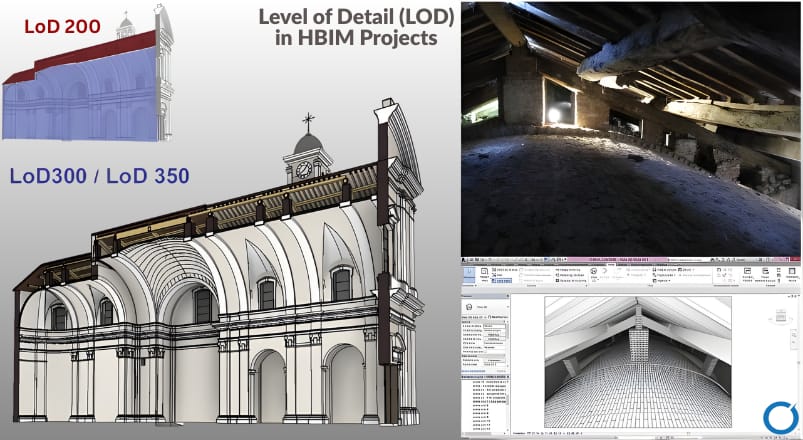Close the Project Browser panel
This screenshot has height=440, width=803.
508,376
